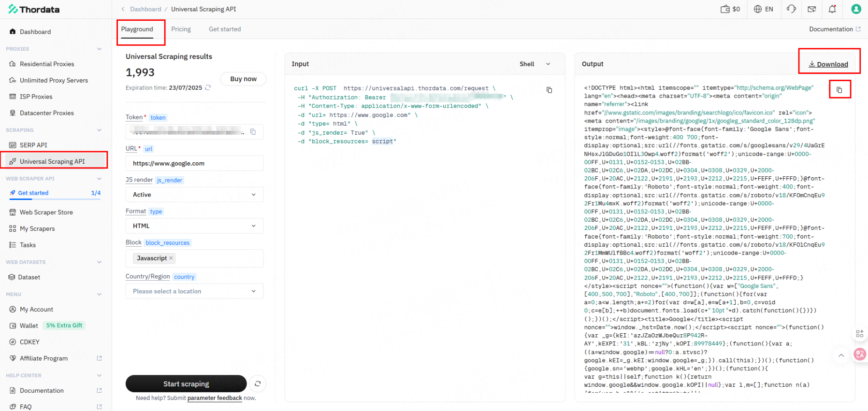Select Universal Scraping API in sidebar
The width and height of the screenshot is (868, 411).
pyautogui.click(x=54, y=161)
